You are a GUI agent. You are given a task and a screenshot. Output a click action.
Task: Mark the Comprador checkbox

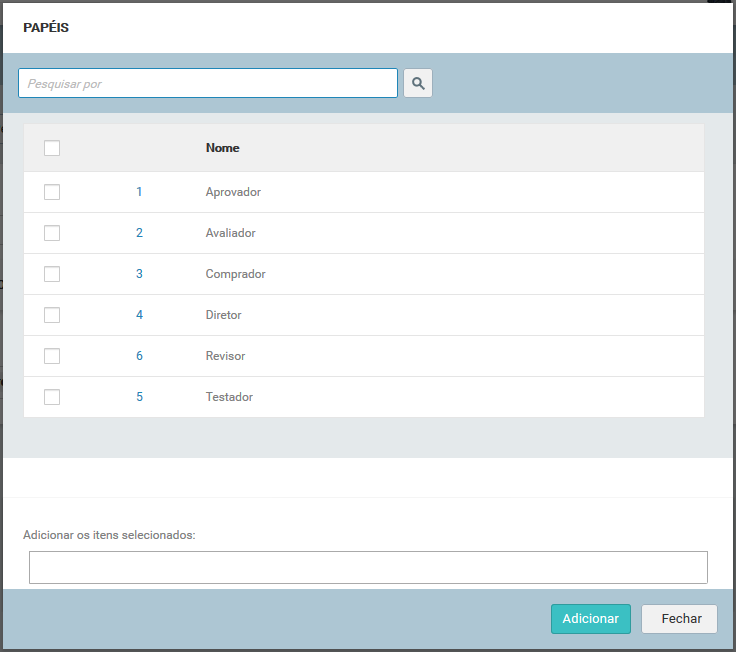pos(52,274)
